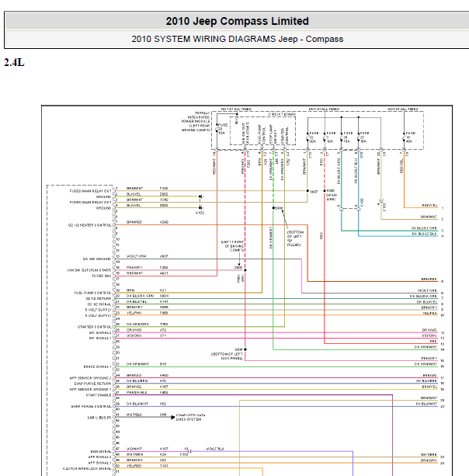Image resolution: width=469 pixels, height=476 pixels.
Task: Click the 'GRN/RED' wire label at output 5
Action: coord(429,279)
